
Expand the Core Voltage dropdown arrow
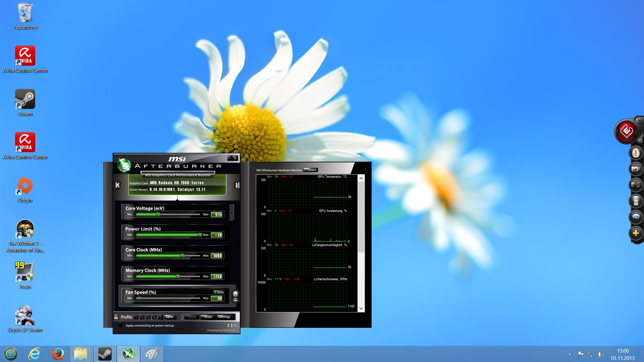tap(231, 213)
